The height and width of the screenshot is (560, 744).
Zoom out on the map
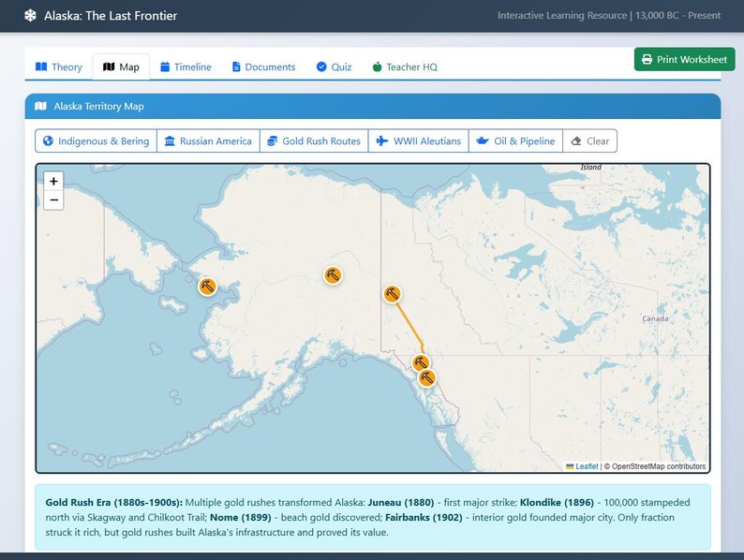[x=53, y=200]
